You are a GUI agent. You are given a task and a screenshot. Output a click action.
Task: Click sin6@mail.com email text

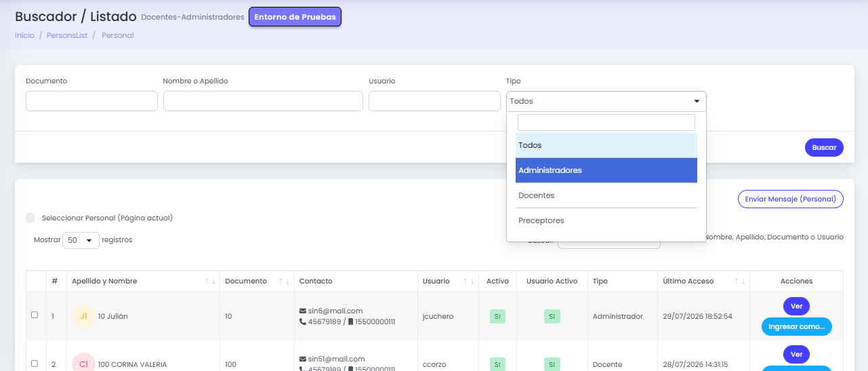335,311
